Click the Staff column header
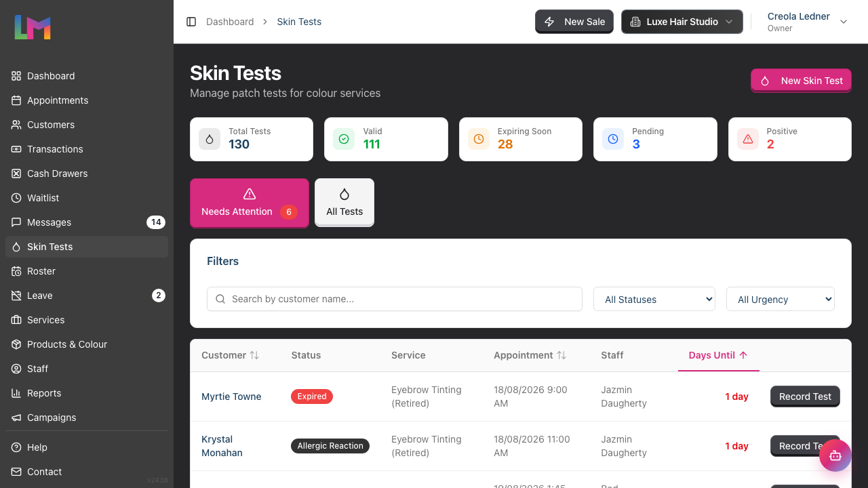The width and height of the screenshot is (868, 488). pos(612,355)
